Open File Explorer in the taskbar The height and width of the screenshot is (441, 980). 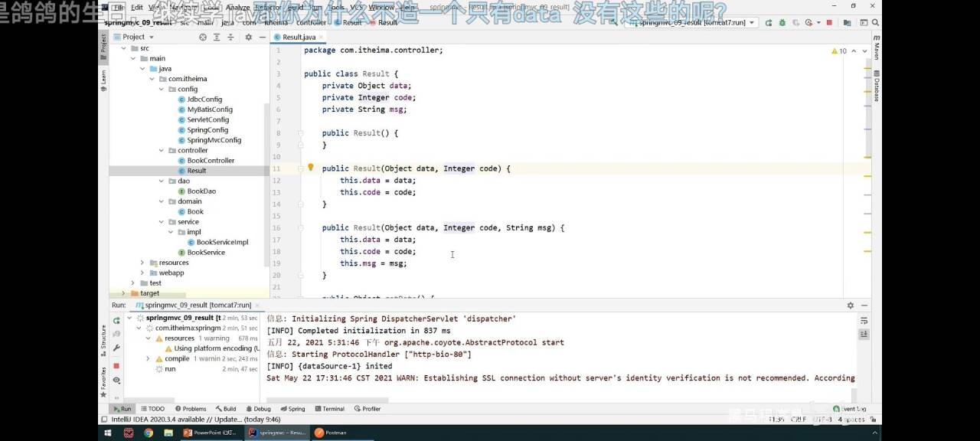pos(168,433)
